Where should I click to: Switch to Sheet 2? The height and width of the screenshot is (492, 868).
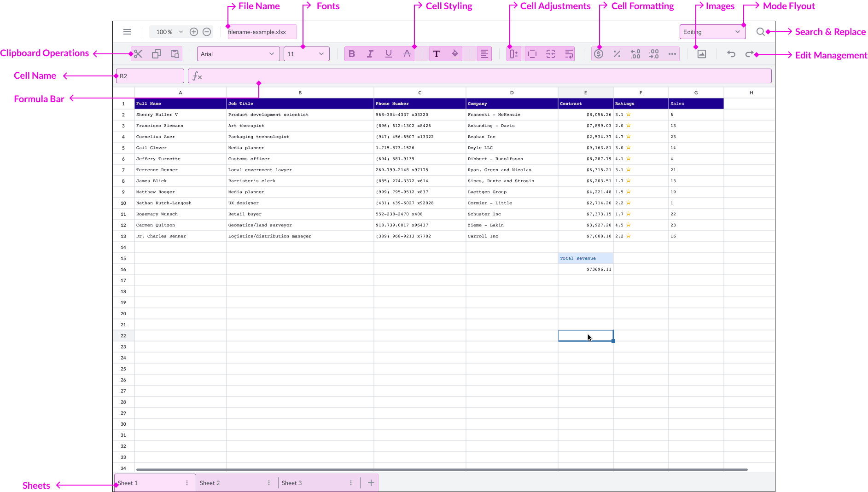point(210,483)
